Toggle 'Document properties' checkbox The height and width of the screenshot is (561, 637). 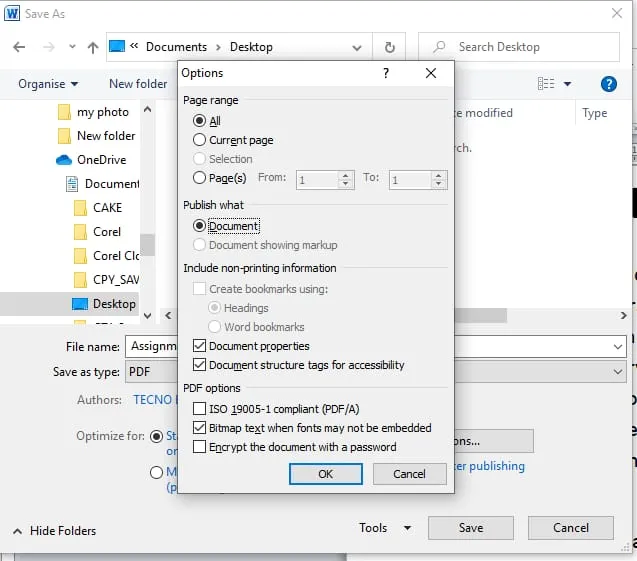pyautogui.click(x=199, y=346)
